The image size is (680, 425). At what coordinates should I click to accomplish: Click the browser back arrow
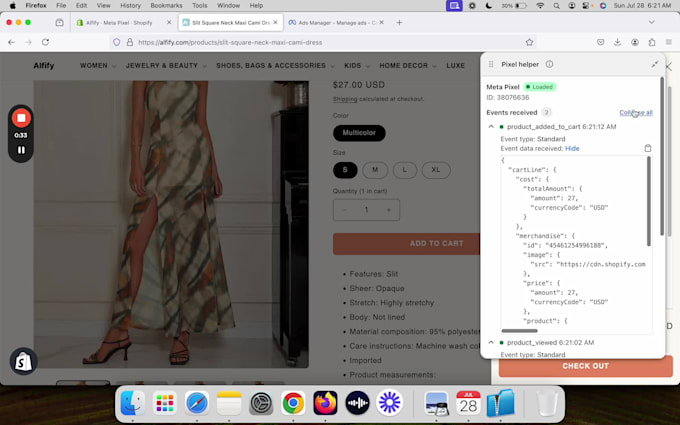[x=12, y=42]
